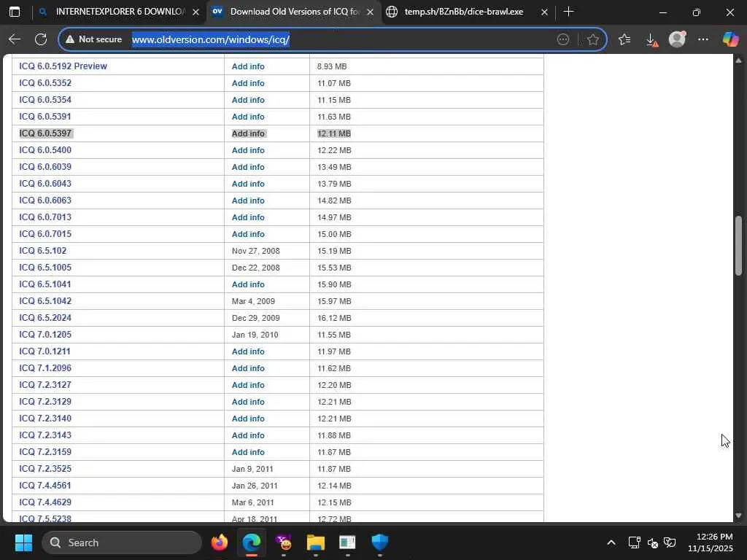Open File Explorer from the taskbar
747x560 pixels.
coord(315,542)
